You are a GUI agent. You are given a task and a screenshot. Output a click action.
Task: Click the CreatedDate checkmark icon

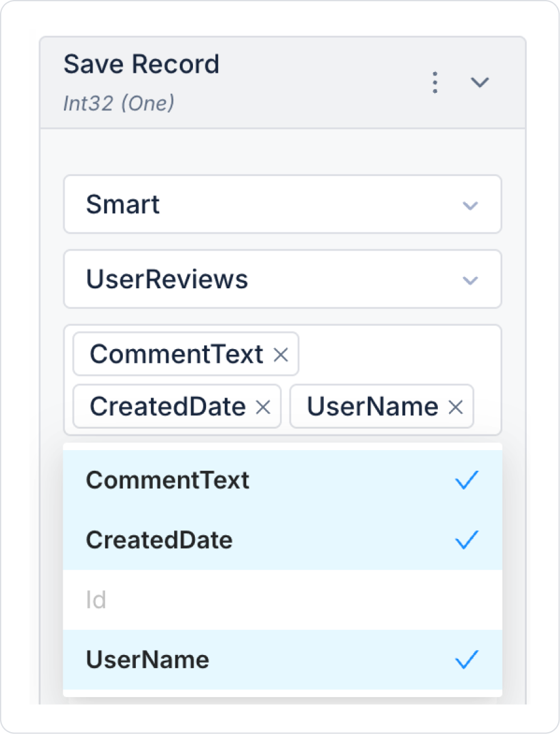coord(467,540)
